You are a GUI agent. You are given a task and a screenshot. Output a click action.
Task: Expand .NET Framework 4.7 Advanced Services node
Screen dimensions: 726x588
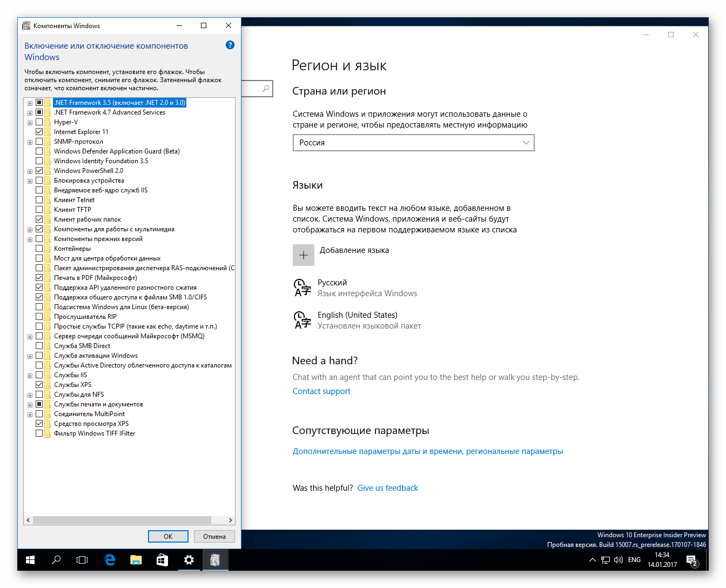coord(30,113)
